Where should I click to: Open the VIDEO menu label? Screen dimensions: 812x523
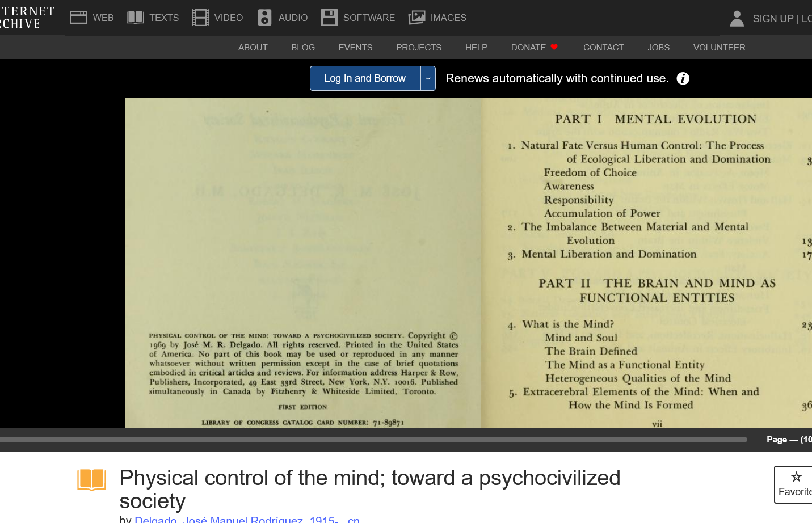coord(229,18)
